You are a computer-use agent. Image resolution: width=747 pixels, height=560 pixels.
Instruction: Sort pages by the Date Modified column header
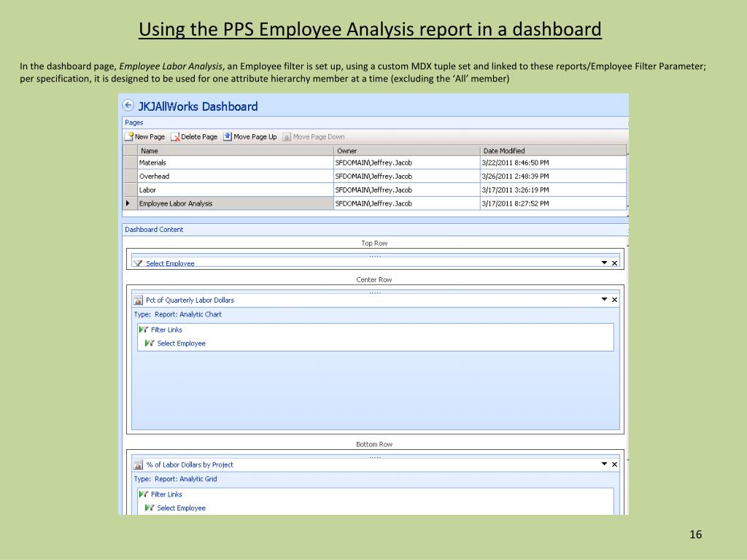[x=554, y=150]
